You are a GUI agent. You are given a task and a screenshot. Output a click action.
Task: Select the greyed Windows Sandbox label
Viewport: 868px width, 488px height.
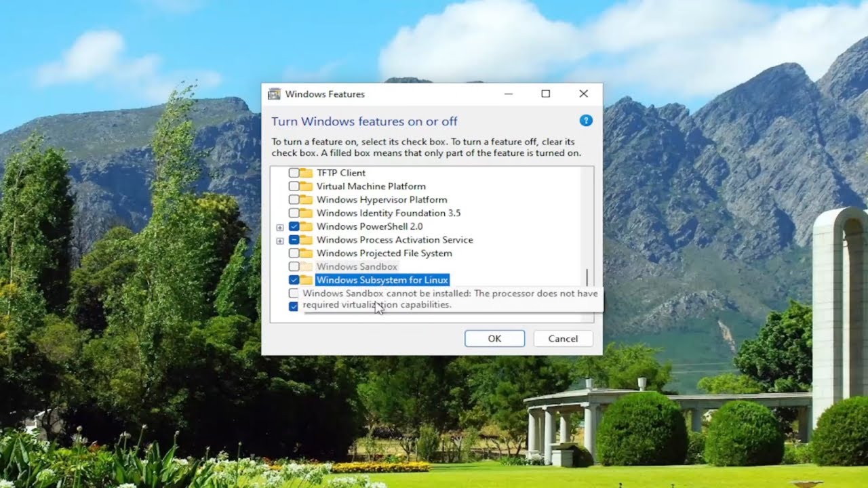(x=357, y=267)
